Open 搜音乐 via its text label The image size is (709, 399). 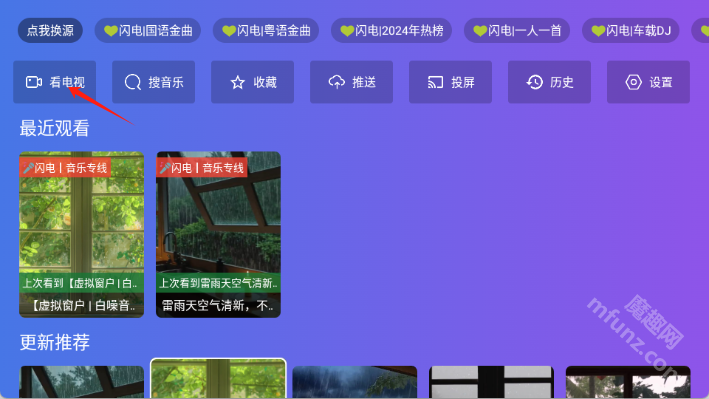coord(166,82)
